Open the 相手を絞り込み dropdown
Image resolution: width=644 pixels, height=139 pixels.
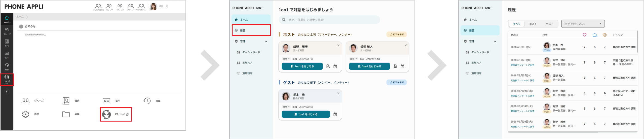583,24
